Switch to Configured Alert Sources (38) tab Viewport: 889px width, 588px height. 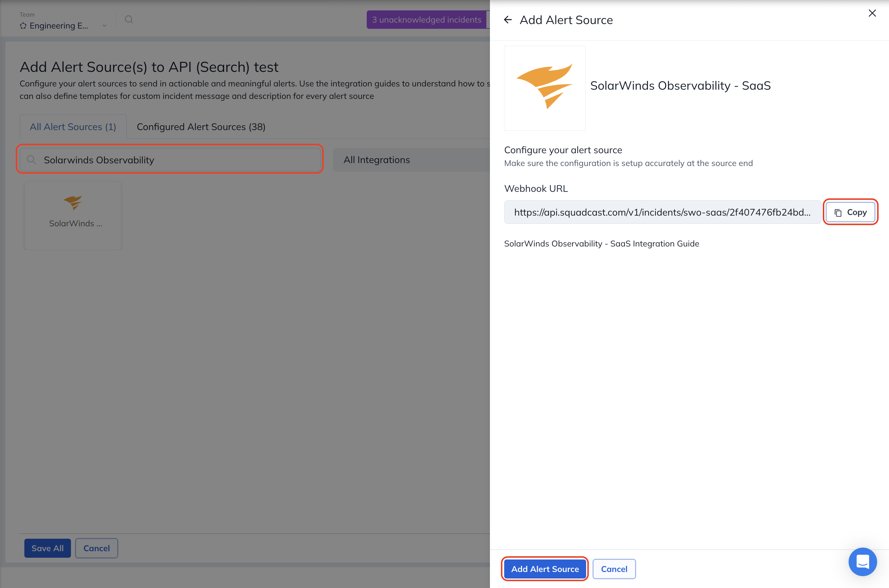pos(201,127)
